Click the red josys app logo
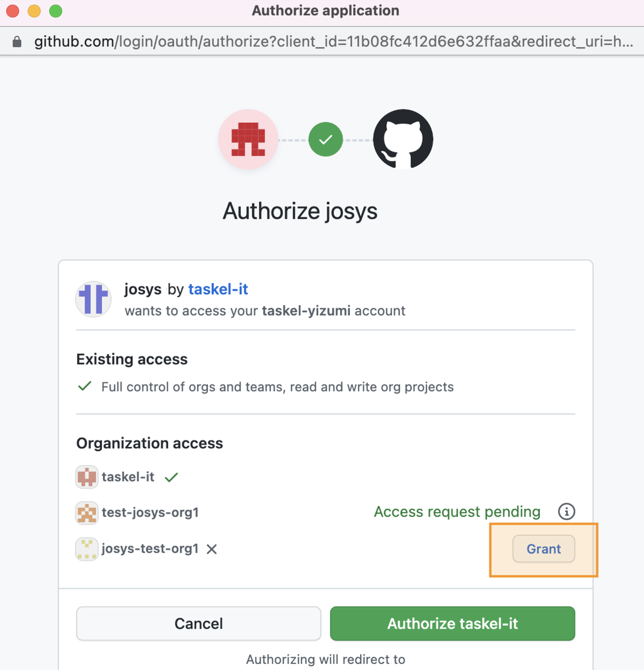The image size is (644, 670). click(248, 140)
